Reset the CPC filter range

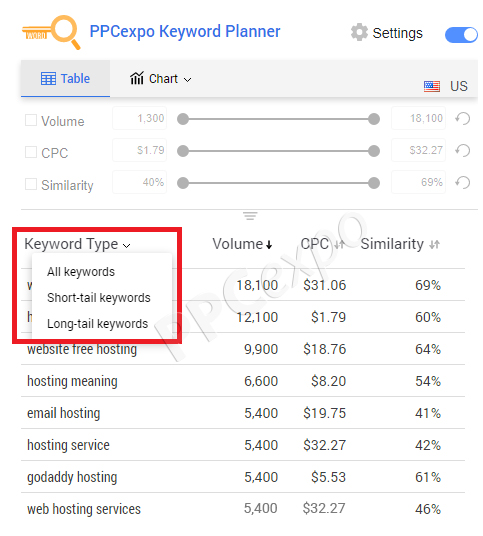(x=462, y=150)
